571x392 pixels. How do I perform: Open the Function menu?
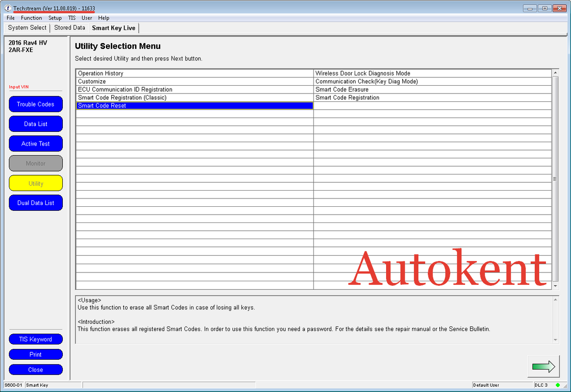[31, 18]
